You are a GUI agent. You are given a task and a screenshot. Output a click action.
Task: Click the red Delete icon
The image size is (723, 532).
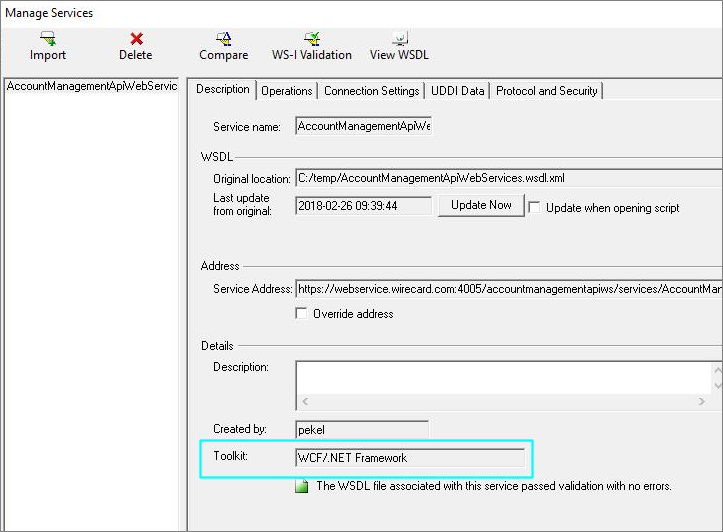coord(136,39)
